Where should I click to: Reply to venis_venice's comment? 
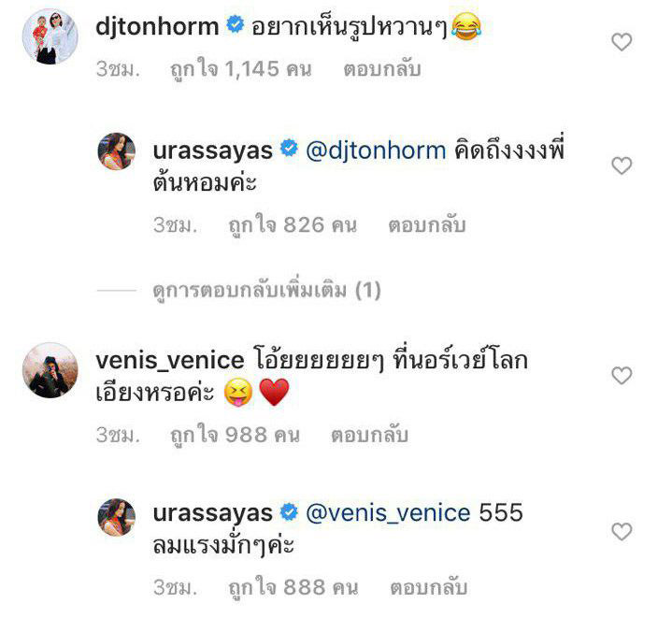click(369, 435)
